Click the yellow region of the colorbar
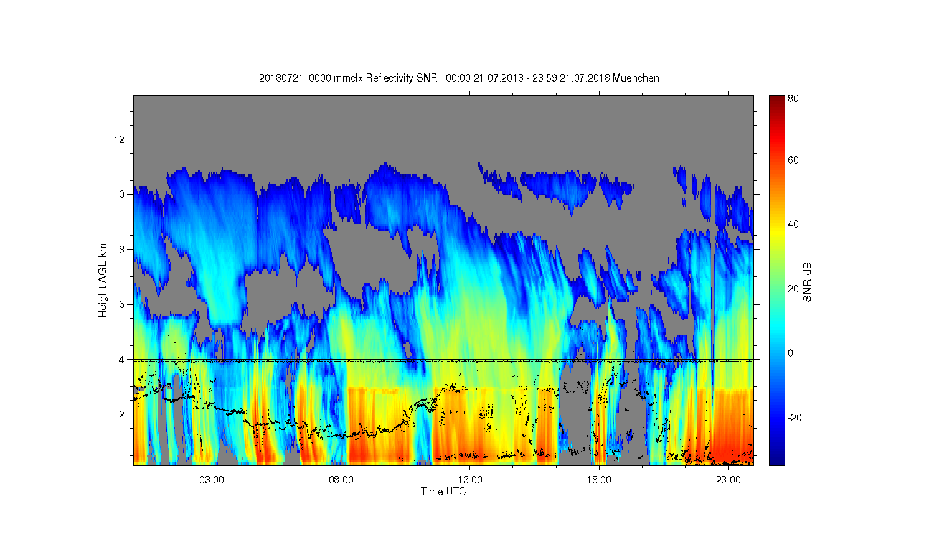This screenshot has width=934, height=560. 776,233
